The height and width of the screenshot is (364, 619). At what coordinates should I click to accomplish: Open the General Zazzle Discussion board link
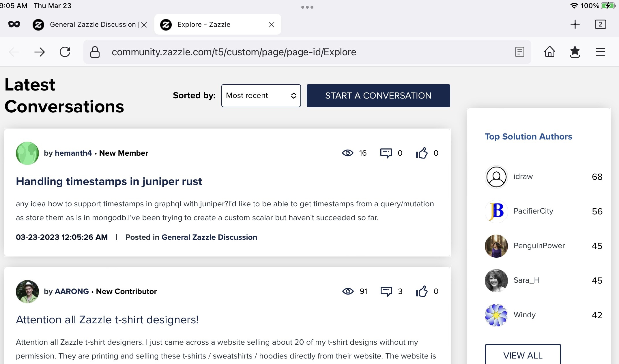tap(209, 237)
